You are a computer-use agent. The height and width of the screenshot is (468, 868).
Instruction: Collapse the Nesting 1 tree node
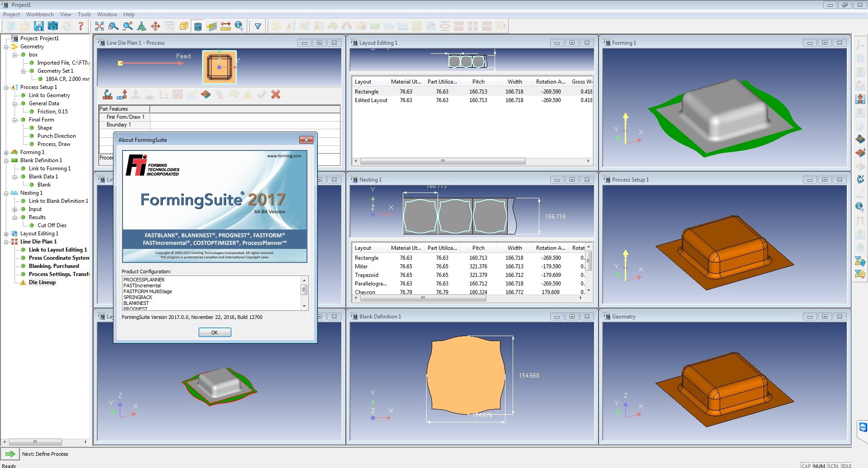[x=6, y=193]
